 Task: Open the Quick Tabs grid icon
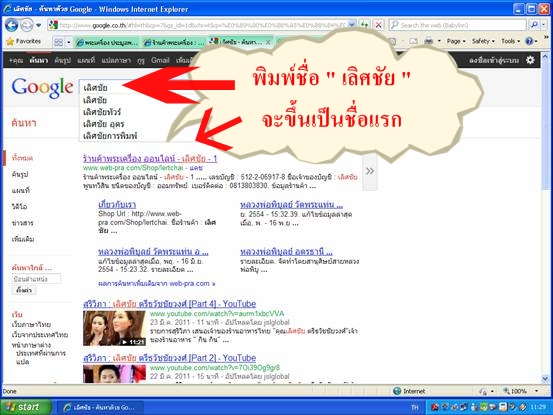click(x=59, y=42)
